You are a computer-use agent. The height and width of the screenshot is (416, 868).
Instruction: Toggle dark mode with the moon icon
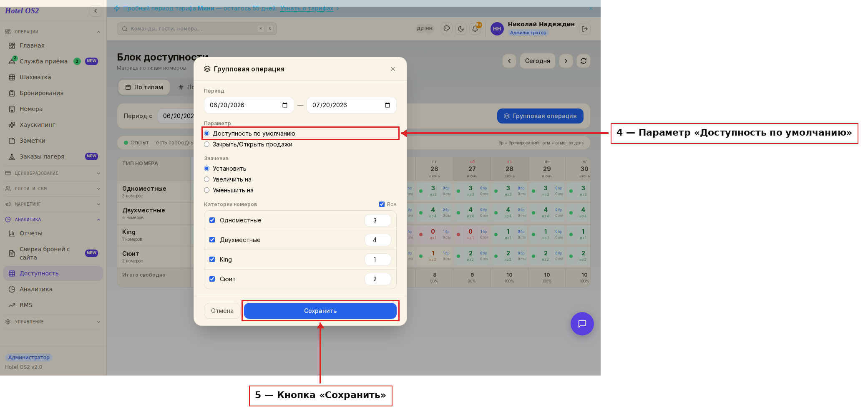click(461, 29)
